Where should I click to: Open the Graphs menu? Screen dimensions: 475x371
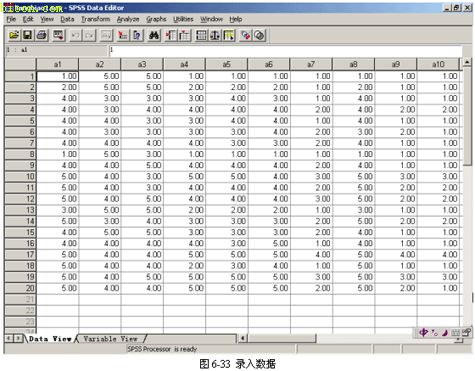click(156, 19)
